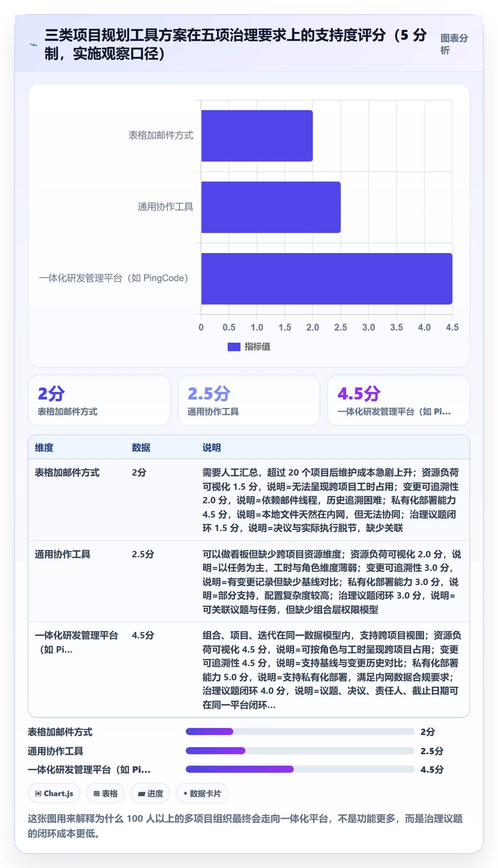Click the chart main title
The height and width of the screenshot is (868, 498).
(x=235, y=44)
